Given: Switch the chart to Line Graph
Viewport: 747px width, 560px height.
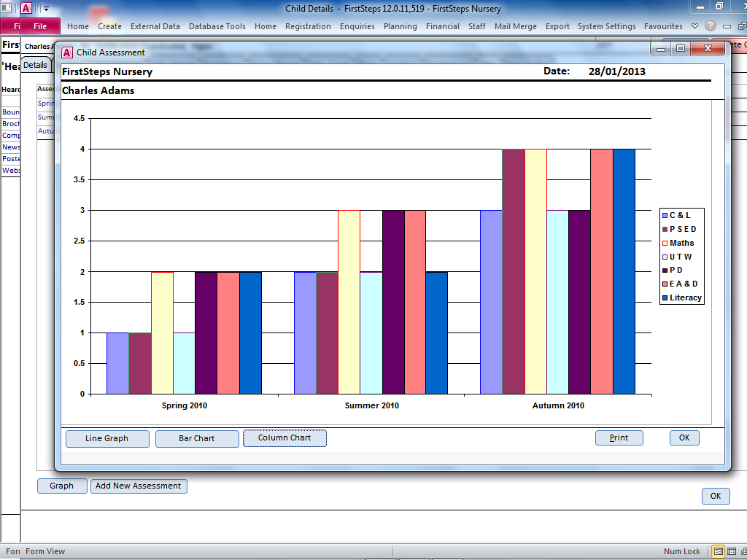Looking at the screenshot, I should point(107,438).
